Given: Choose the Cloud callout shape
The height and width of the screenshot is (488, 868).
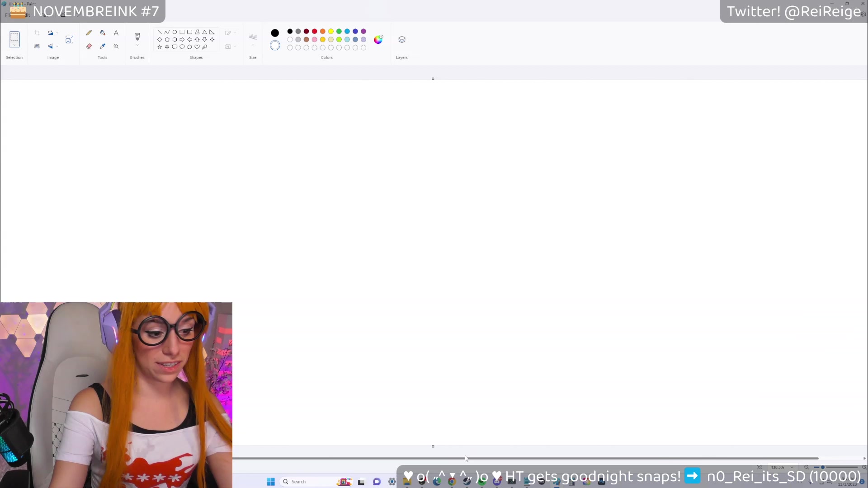Looking at the screenshot, I should pos(189,47).
